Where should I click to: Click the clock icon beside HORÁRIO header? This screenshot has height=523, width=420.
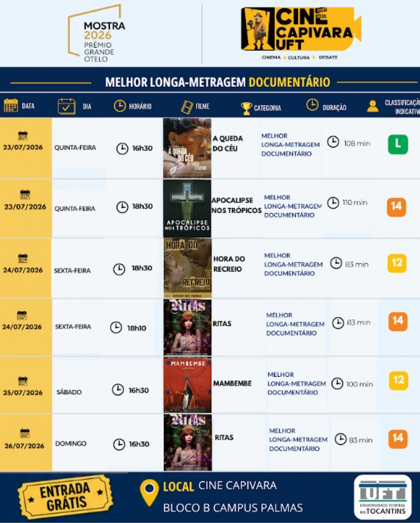[119, 106]
